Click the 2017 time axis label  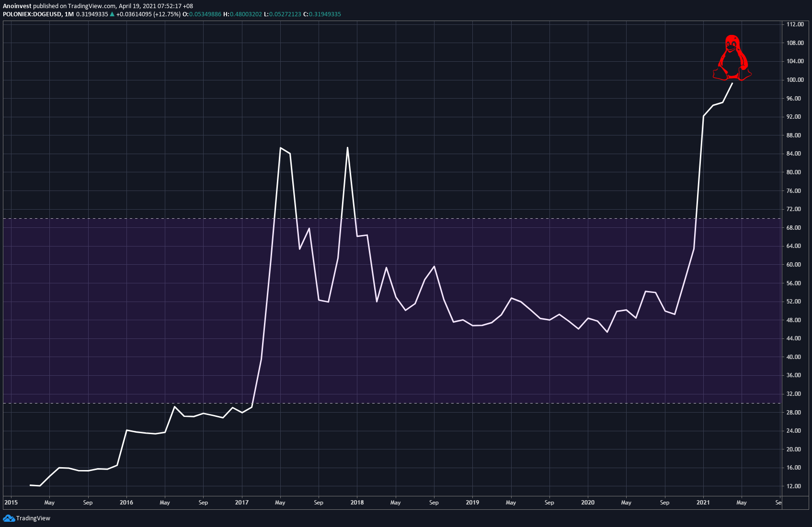tap(242, 503)
